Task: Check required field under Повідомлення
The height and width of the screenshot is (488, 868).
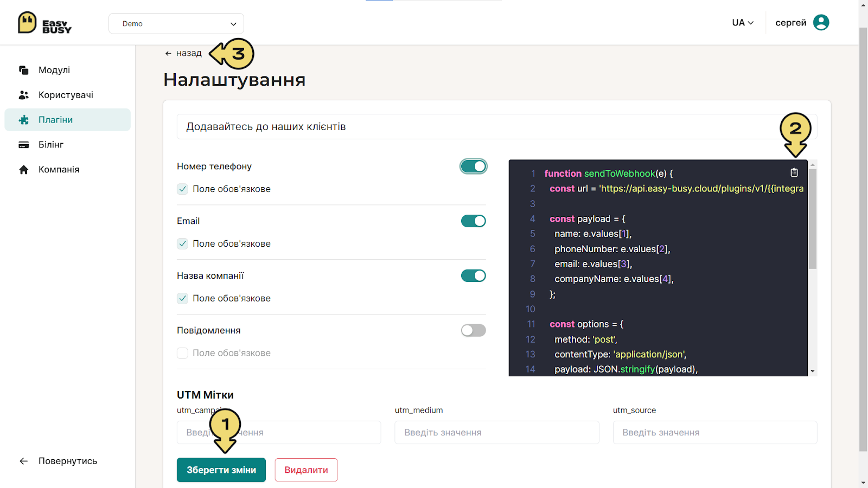Action: click(183, 353)
